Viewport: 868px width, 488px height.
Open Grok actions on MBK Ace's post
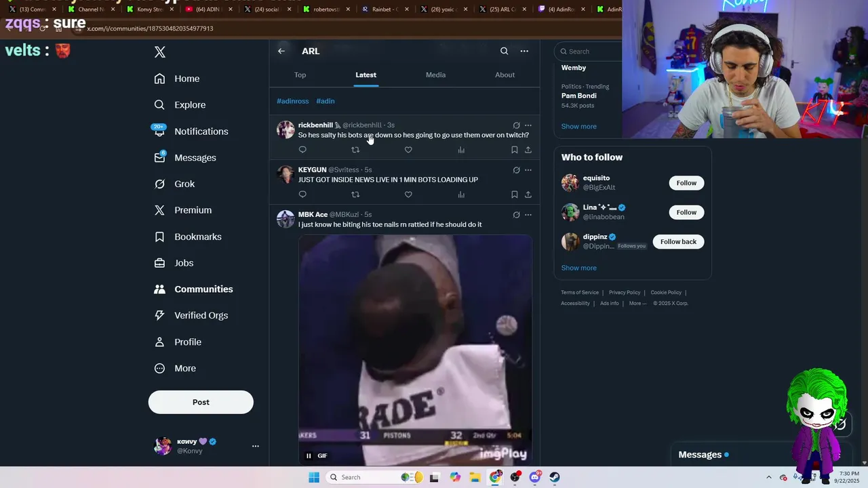point(517,215)
